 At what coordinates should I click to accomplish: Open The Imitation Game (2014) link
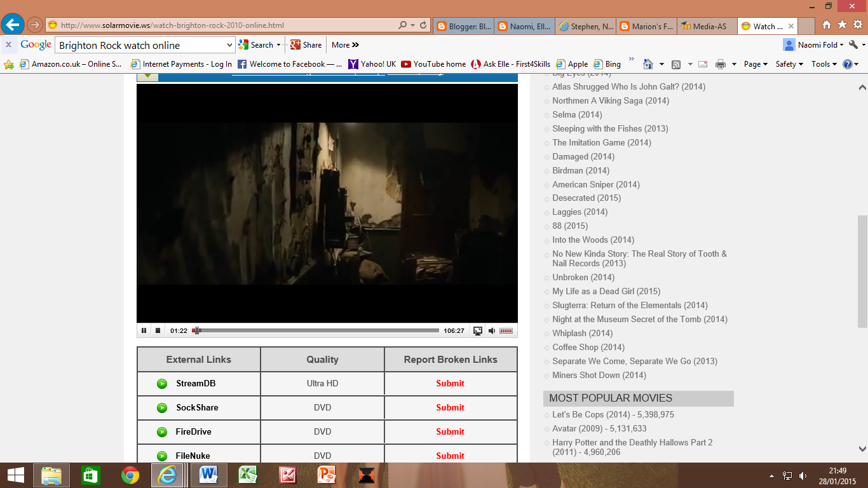pos(601,142)
